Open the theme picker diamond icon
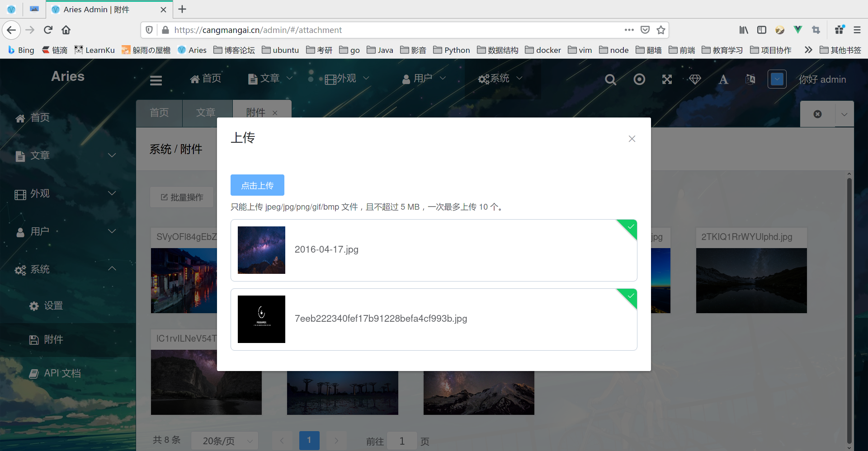Image resolution: width=868 pixels, height=451 pixels. point(695,79)
